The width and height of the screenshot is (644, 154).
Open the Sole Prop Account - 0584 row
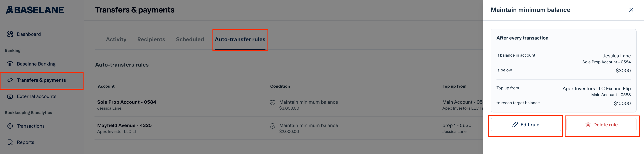tap(289, 105)
